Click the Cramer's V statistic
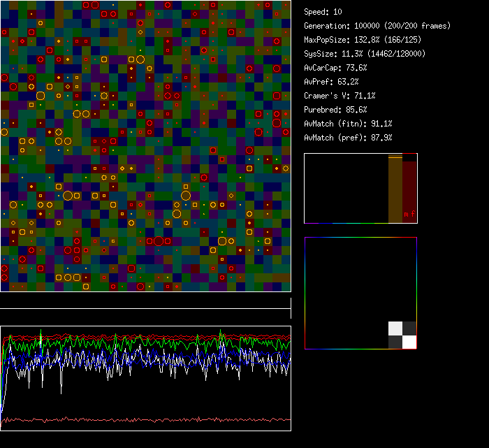This screenshot has height=448, width=489. tap(340, 96)
